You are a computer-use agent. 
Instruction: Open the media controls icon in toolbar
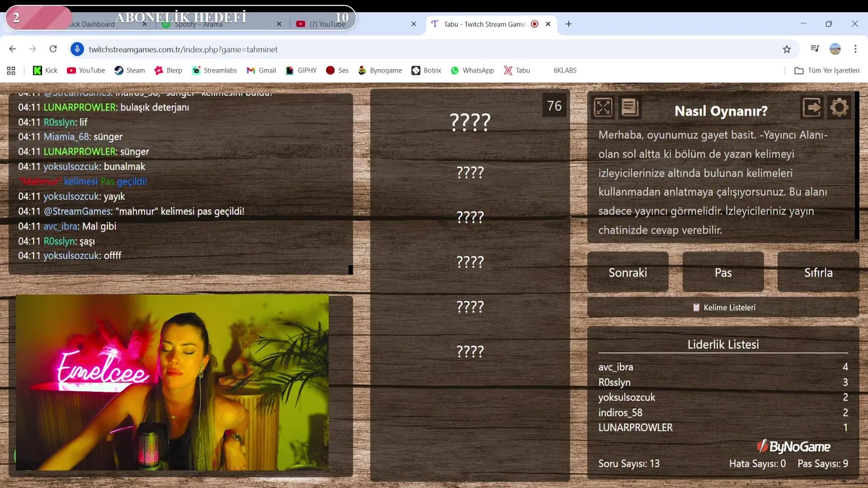point(815,49)
